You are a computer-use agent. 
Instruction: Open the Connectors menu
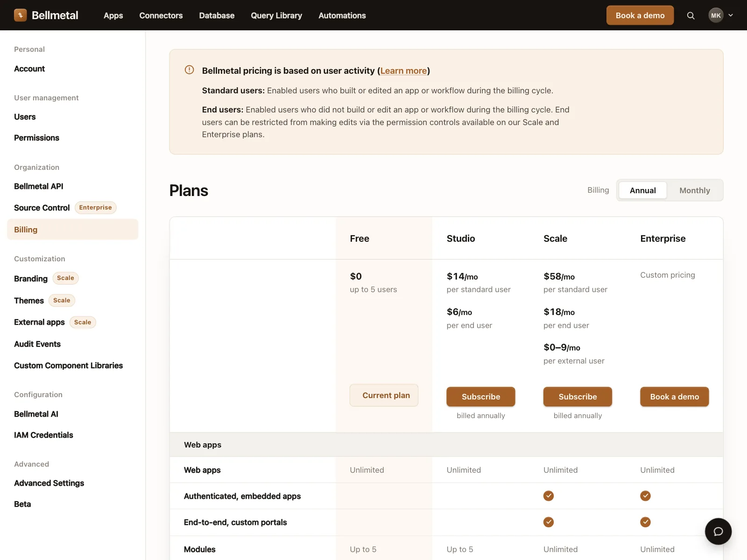[x=161, y=15]
